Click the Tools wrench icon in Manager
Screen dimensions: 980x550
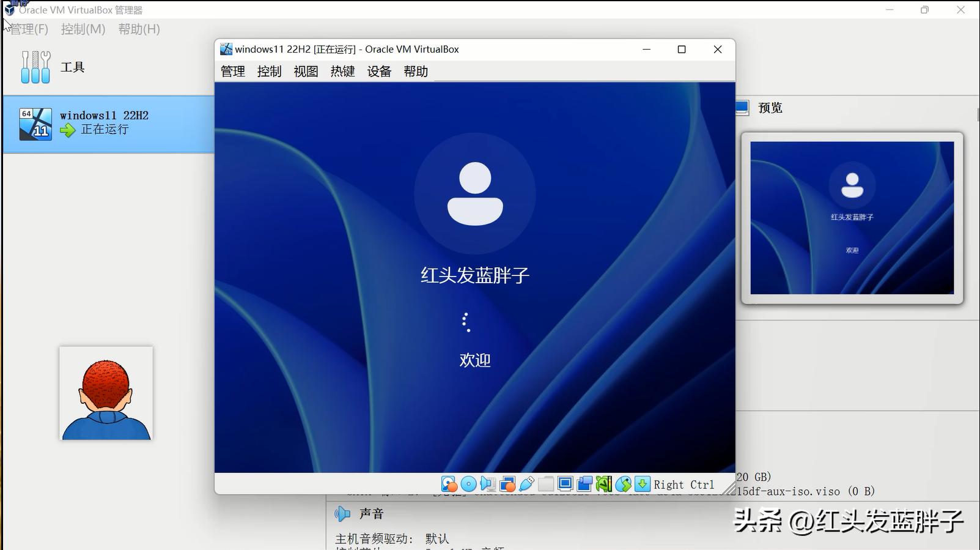coord(35,67)
